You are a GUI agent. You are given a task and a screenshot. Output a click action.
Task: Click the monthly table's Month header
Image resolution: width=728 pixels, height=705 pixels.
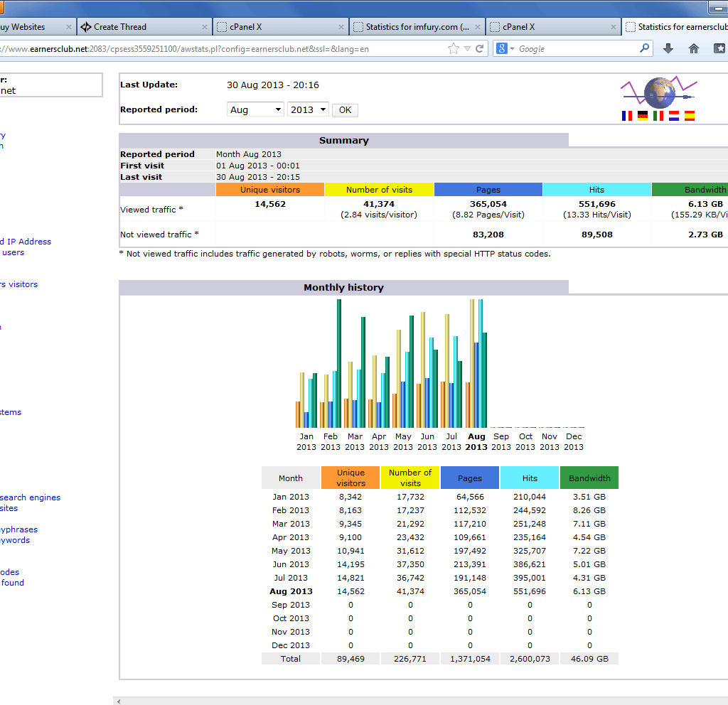[x=291, y=478]
